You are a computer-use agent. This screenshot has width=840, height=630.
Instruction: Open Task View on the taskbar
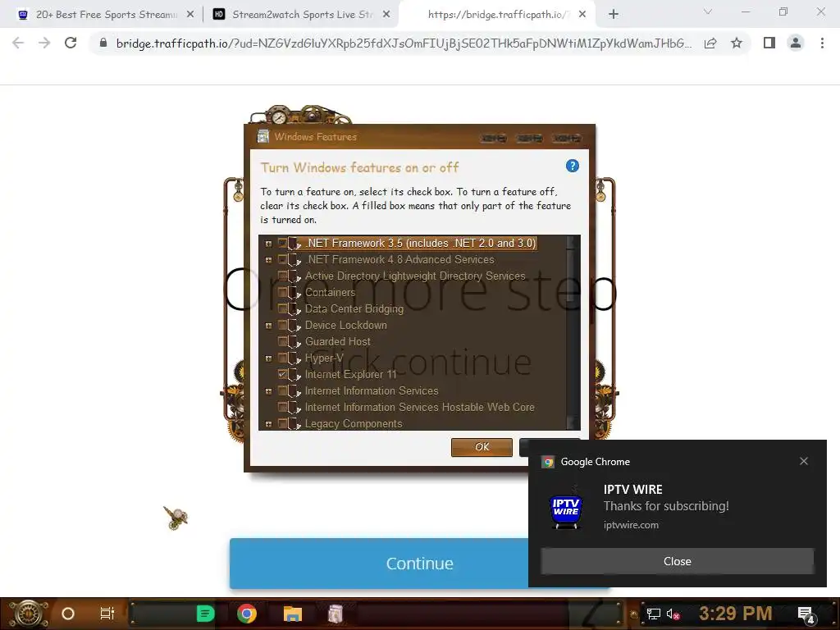coord(107,614)
